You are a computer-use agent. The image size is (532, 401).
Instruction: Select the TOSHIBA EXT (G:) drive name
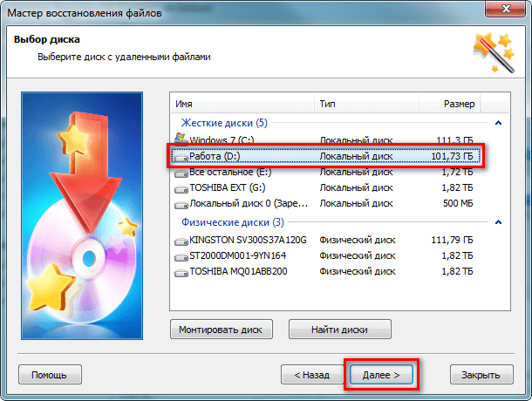pyautogui.click(x=228, y=187)
